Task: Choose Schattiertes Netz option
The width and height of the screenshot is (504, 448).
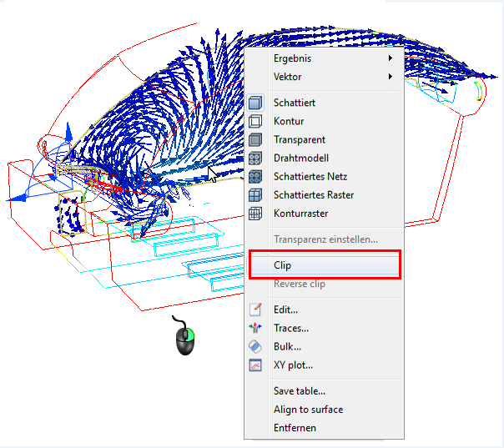Action: click(x=324, y=176)
